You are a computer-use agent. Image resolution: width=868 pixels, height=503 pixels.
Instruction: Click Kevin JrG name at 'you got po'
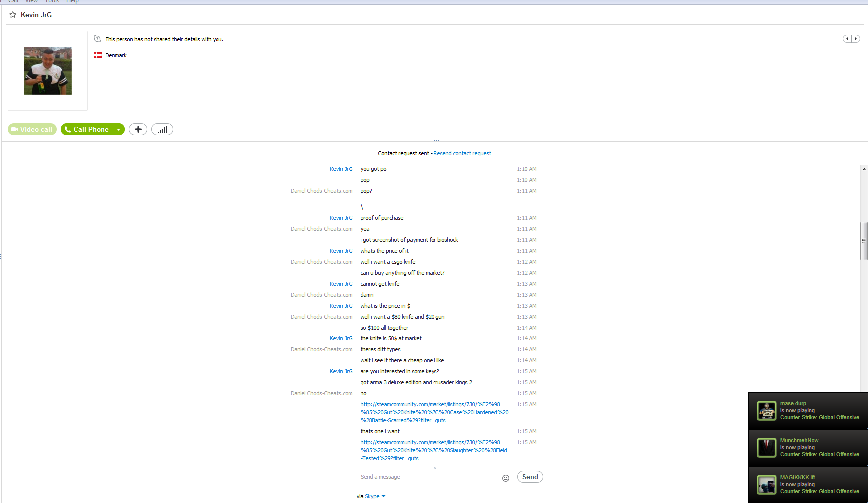tap(341, 169)
